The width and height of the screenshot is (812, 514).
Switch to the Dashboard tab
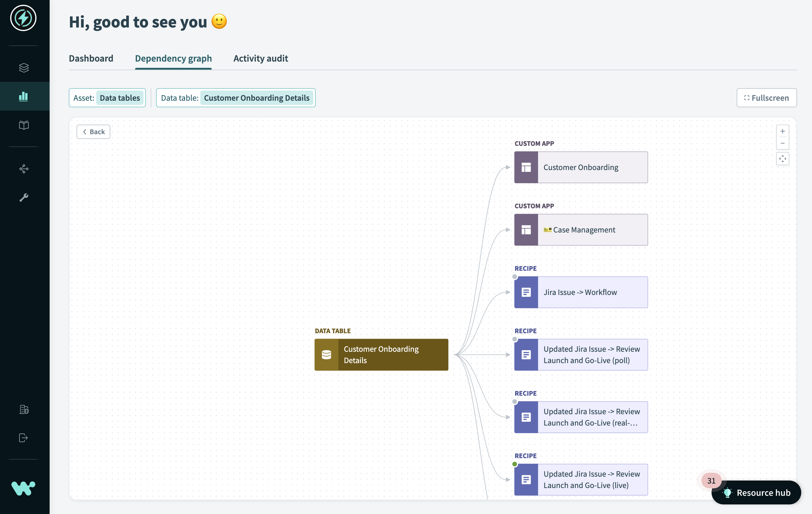coord(91,58)
